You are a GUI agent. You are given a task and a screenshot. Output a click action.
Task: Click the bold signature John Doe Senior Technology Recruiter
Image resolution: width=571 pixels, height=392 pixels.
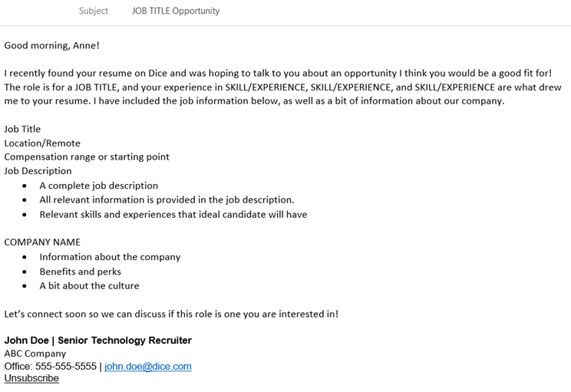(98, 341)
